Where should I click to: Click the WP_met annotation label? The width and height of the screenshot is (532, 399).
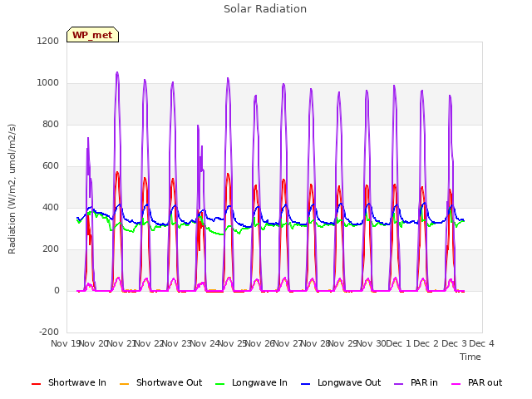pos(92,35)
